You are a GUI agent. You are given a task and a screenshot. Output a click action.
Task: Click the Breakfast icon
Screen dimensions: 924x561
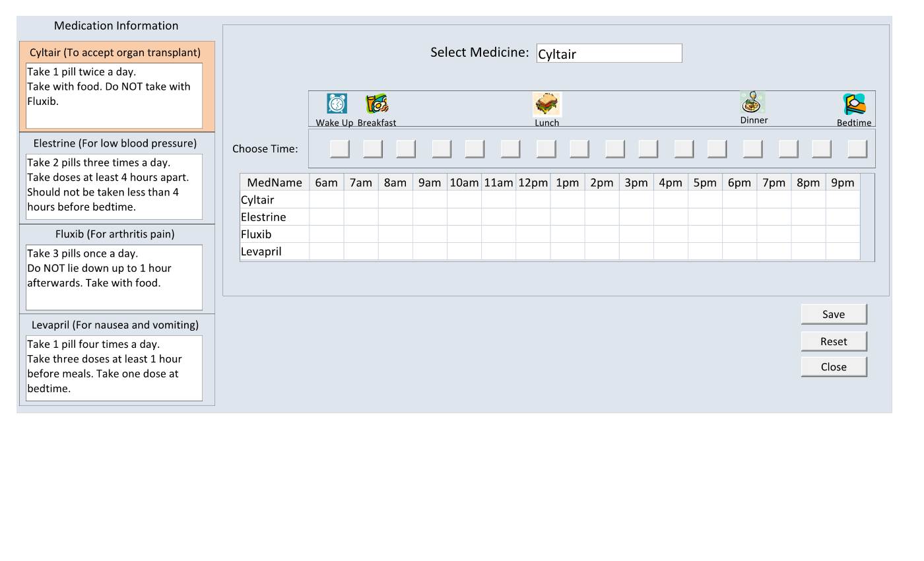coord(377,104)
